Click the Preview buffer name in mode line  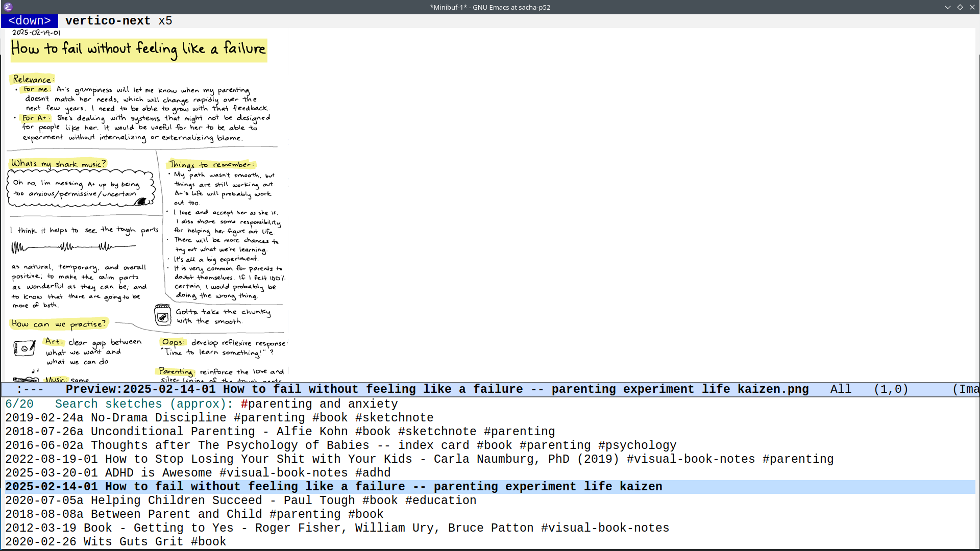tap(437, 389)
